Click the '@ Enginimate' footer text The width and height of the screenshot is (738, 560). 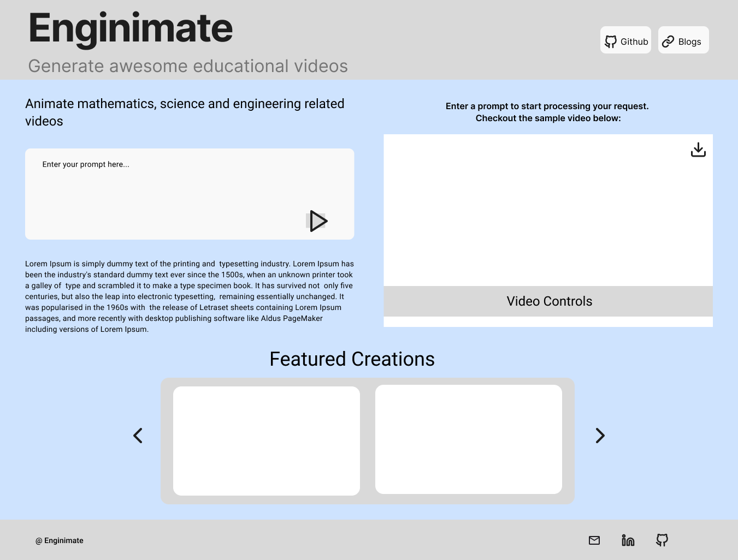point(60,540)
